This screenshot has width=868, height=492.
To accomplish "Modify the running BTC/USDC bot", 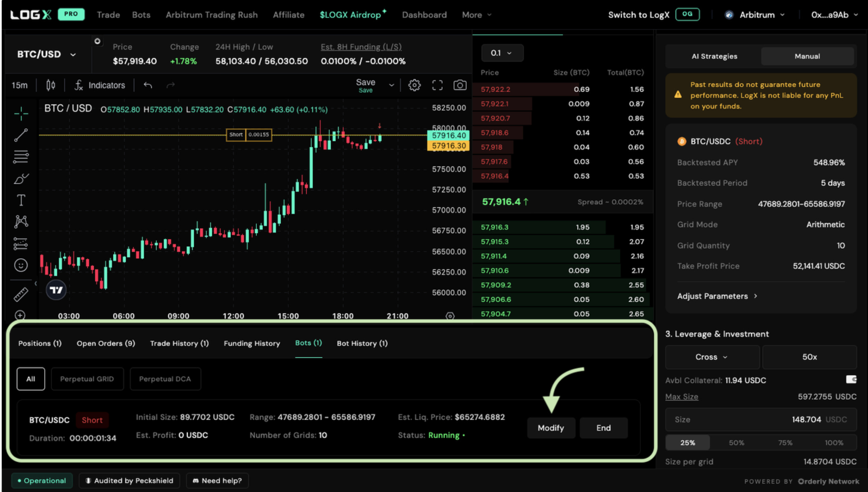I will [x=551, y=428].
